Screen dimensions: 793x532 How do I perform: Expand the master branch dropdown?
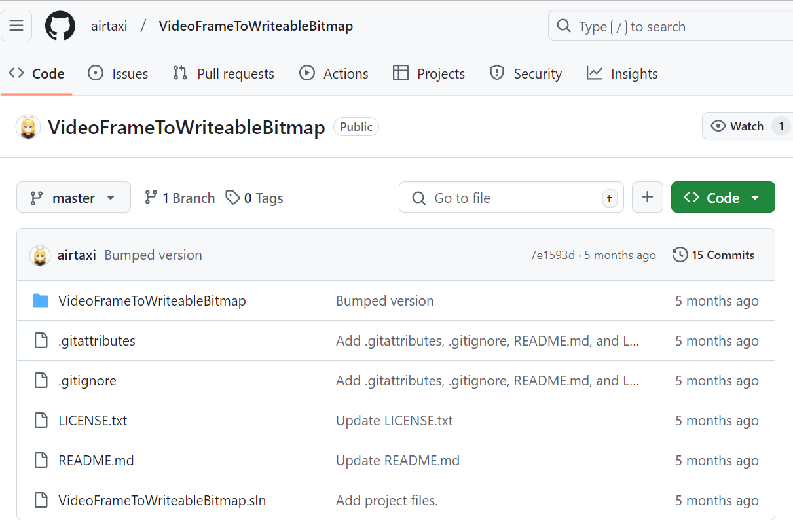coord(73,198)
